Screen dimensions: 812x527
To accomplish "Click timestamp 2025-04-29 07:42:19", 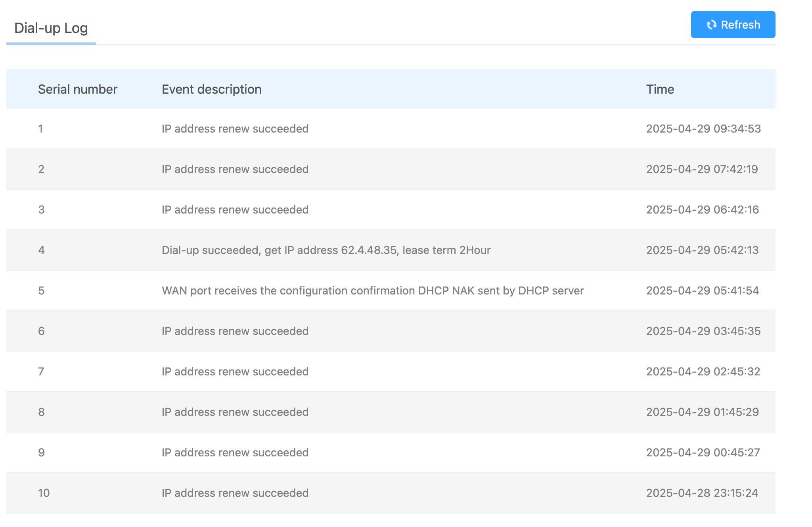I will pyautogui.click(x=702, y=169).
